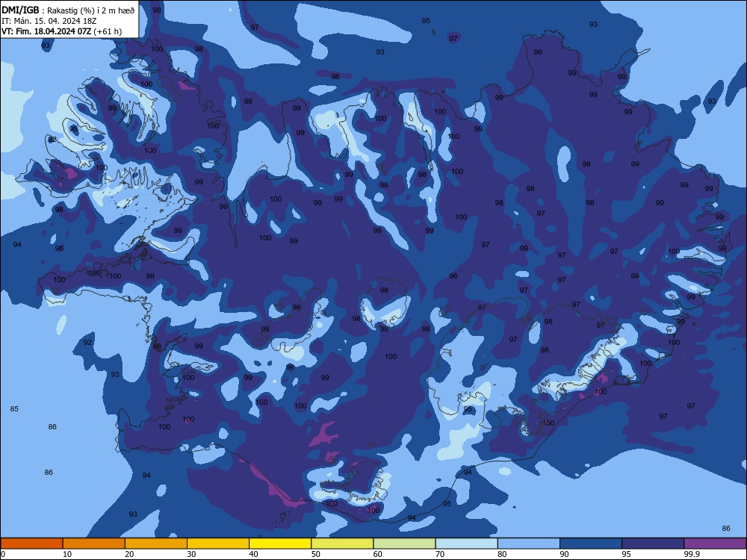Click the '(+61 h)' forecast offset text
This screenshot has height=560, width=747.
(x=108, y=31)
